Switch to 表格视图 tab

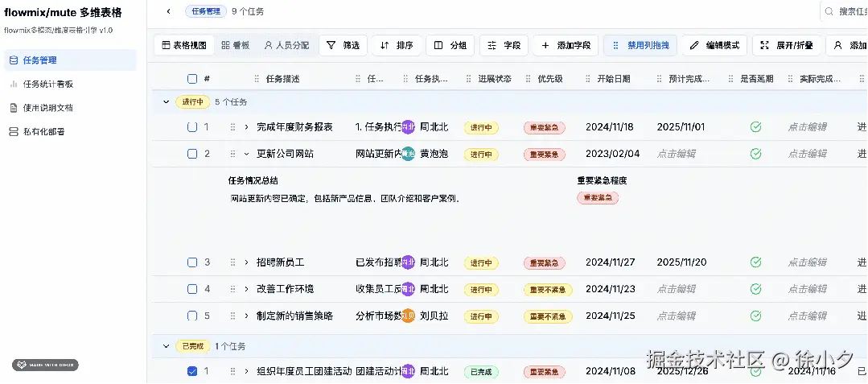184,45
